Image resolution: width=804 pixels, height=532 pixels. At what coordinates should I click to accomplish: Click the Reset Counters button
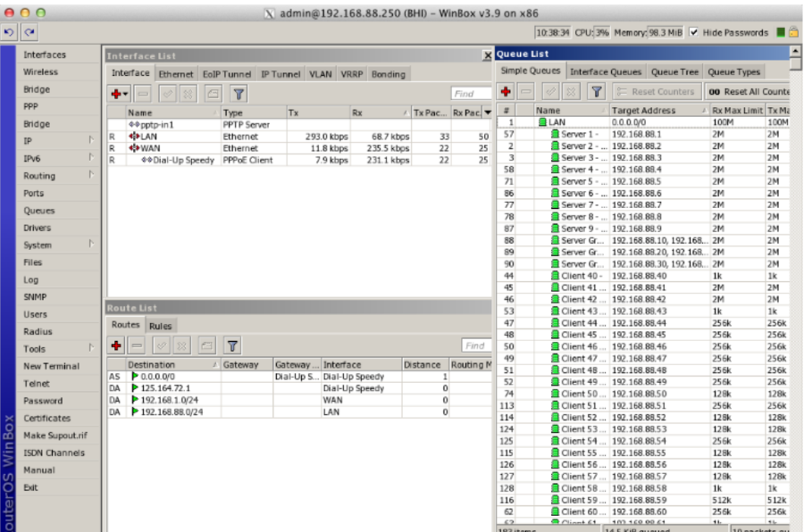click(x=657, y=92)
